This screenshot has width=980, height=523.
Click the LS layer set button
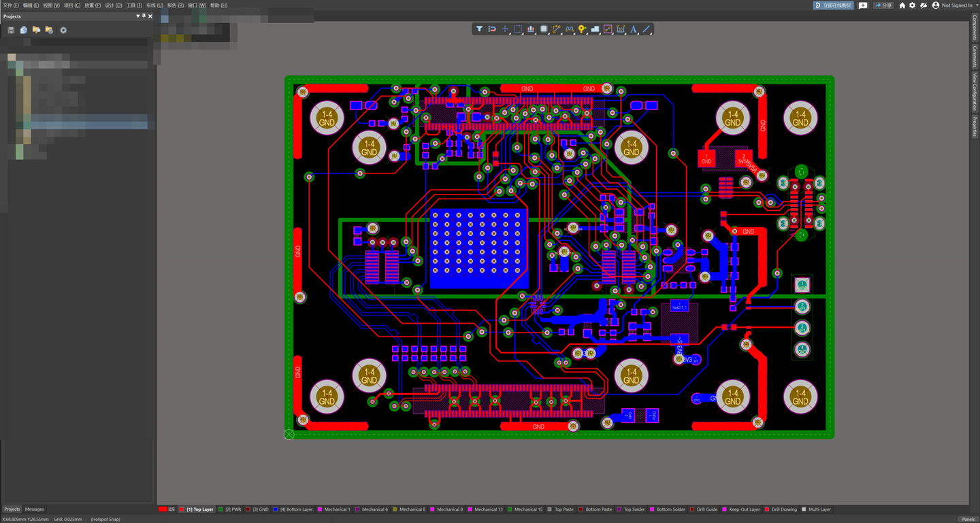(x=171, y=509)
